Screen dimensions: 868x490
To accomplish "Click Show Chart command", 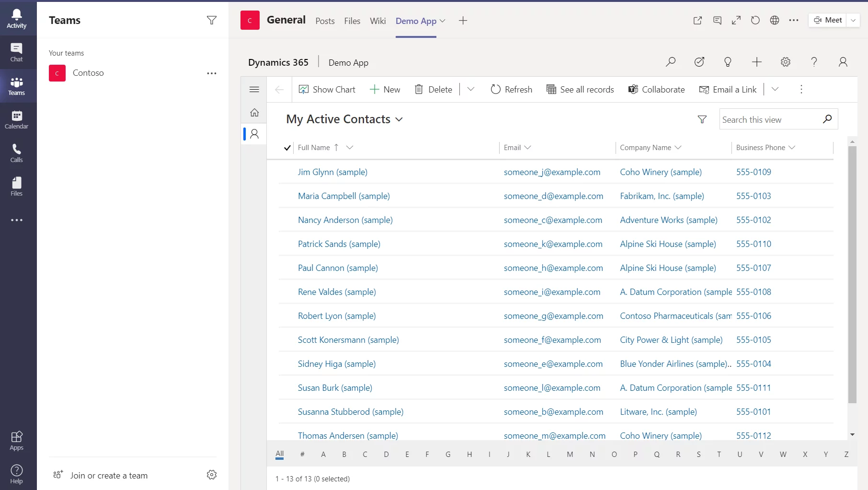I will [327, 89].
